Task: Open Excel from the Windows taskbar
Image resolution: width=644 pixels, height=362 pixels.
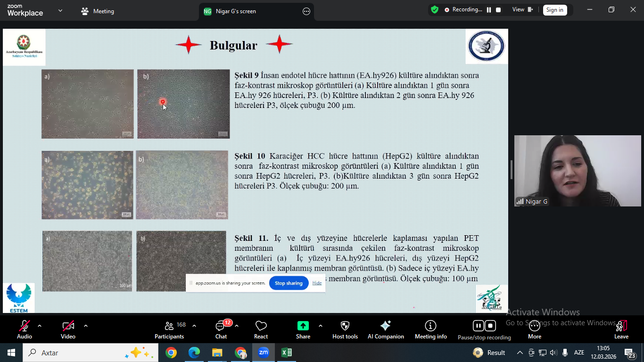Action: pyautogui.click(x=286, y=353)
